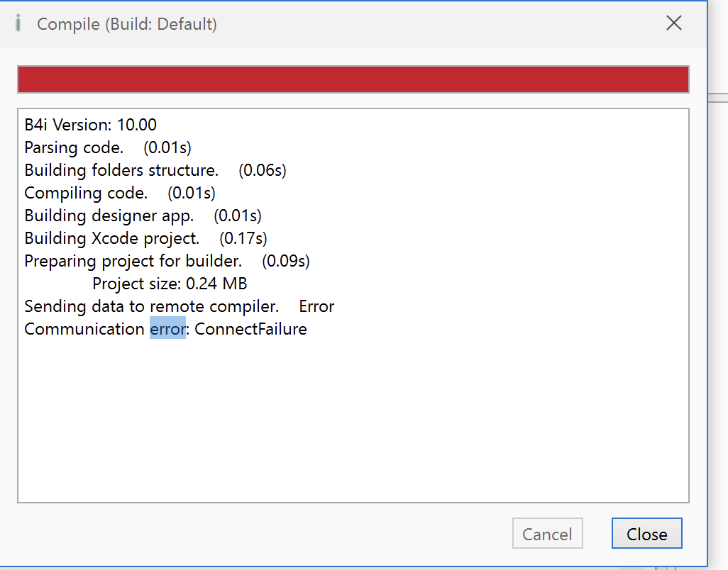Close the Compile dialog with the X

click(x=674, y=23)
